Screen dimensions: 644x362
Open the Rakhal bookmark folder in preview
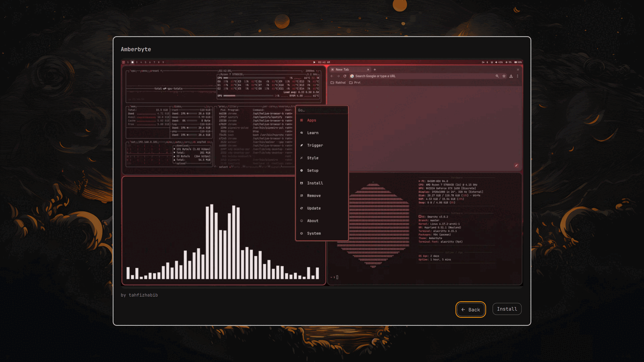(x=338, y=82)
